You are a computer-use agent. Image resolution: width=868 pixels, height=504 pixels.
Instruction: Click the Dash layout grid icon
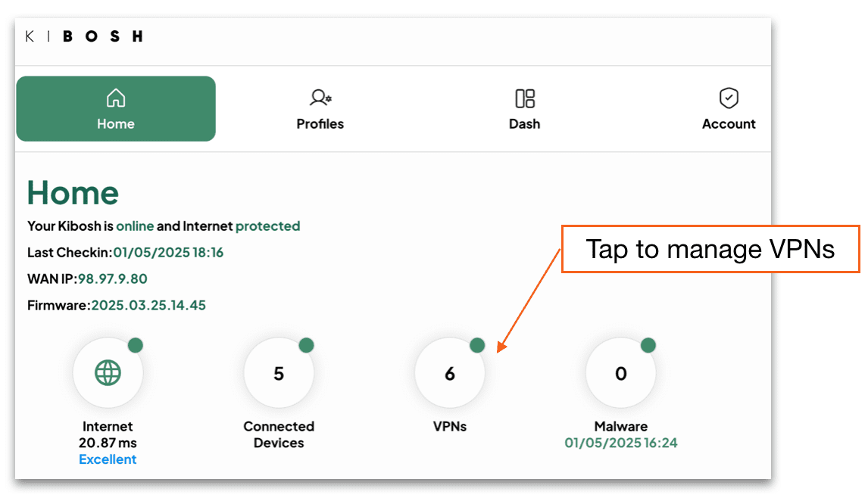coord(525,98)
